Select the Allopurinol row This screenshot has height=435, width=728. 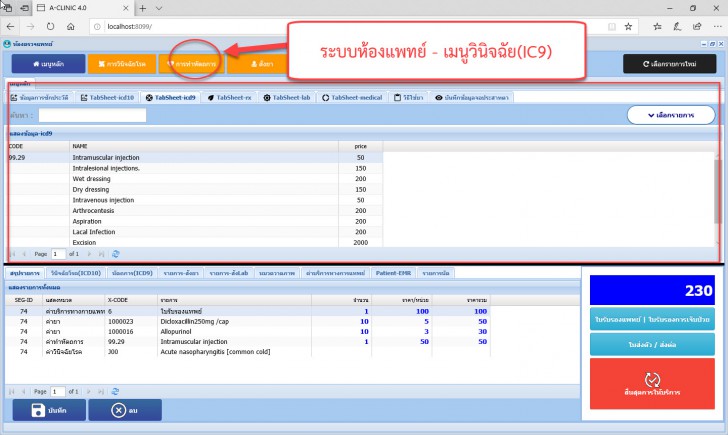coord(248,331)
